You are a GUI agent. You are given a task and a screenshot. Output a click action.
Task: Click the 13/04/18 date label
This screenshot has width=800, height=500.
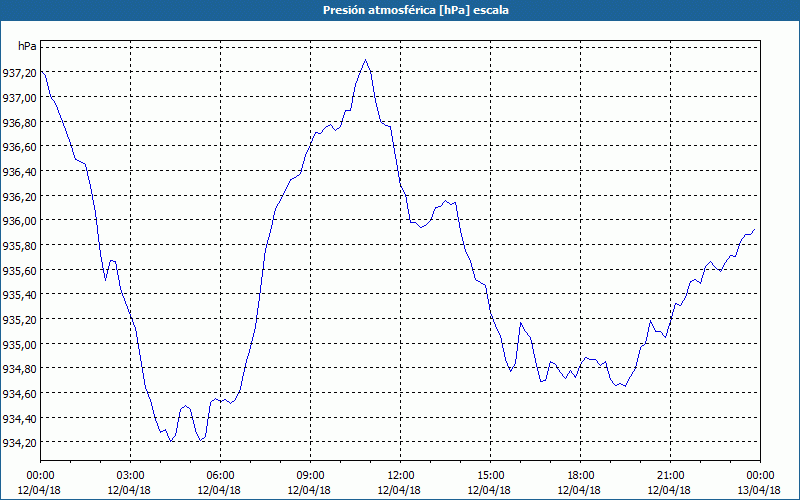click(x=759, y=490)
